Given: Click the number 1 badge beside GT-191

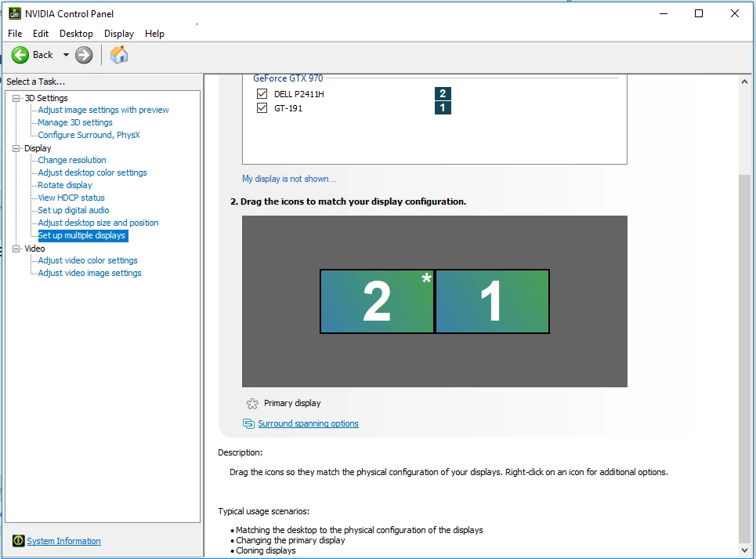Looking at the screenshot, I should (443, 107).
